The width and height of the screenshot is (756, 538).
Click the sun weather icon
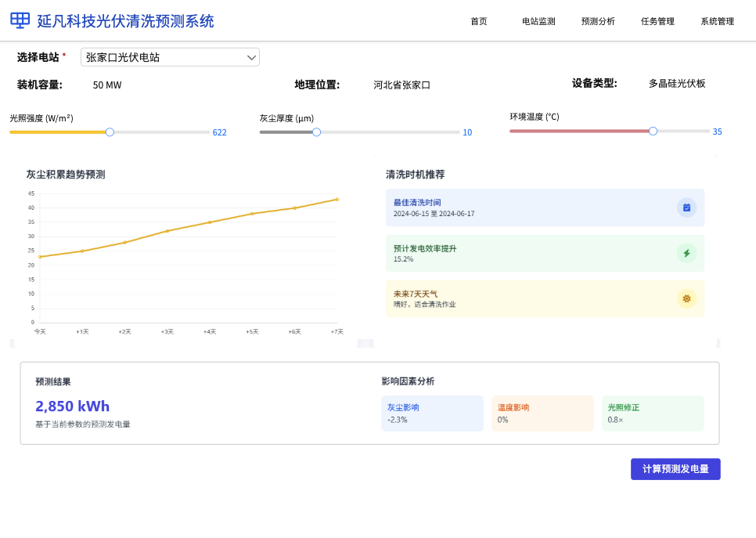click(x=686, y=298)
